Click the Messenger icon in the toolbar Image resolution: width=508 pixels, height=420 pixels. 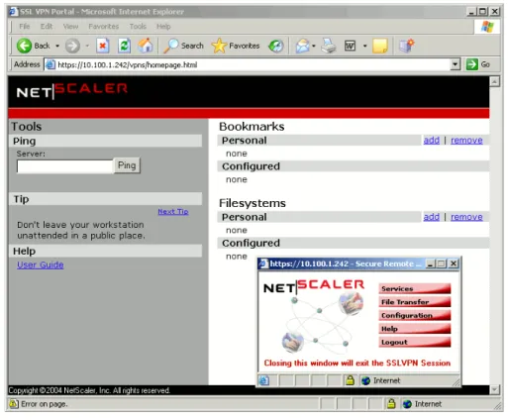point(406,46)
